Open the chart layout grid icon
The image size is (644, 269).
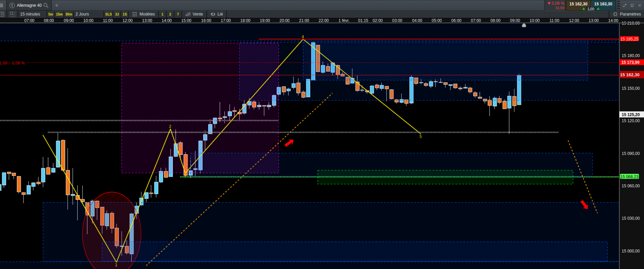(13, 14)
